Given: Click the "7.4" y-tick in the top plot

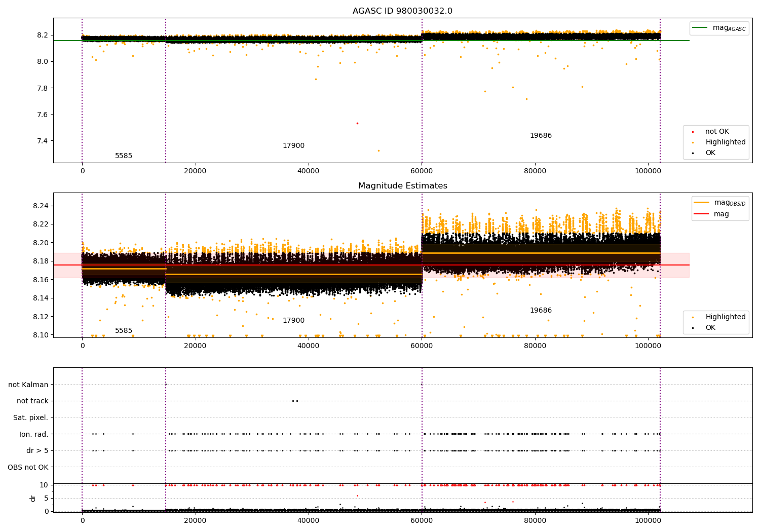Looking at the screenshot, I should tap(43, 141).
